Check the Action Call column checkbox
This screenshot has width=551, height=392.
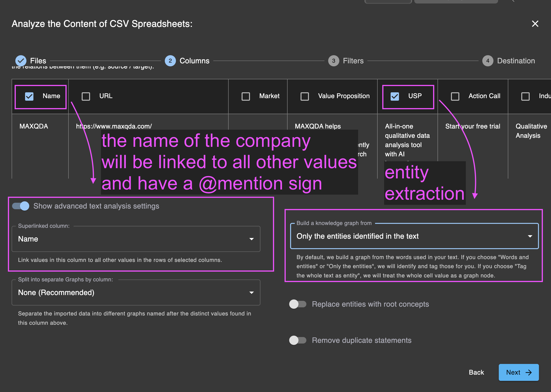coord(455,96)
